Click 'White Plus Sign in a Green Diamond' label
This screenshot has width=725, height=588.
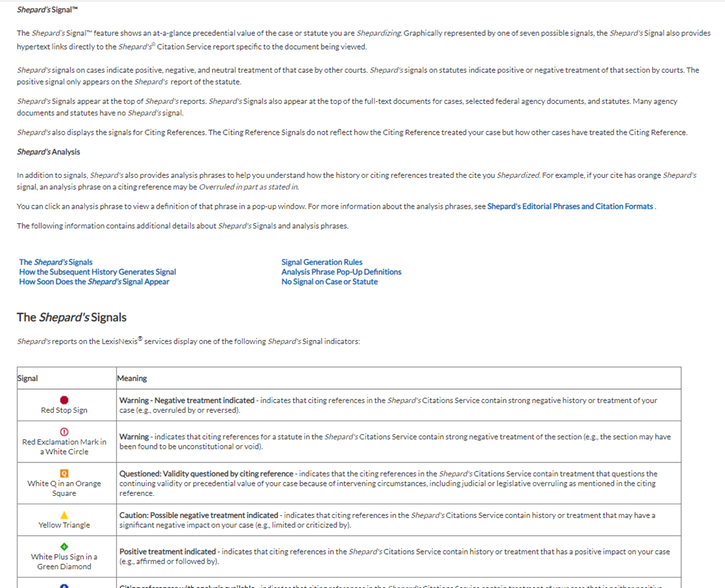(64, 562)
